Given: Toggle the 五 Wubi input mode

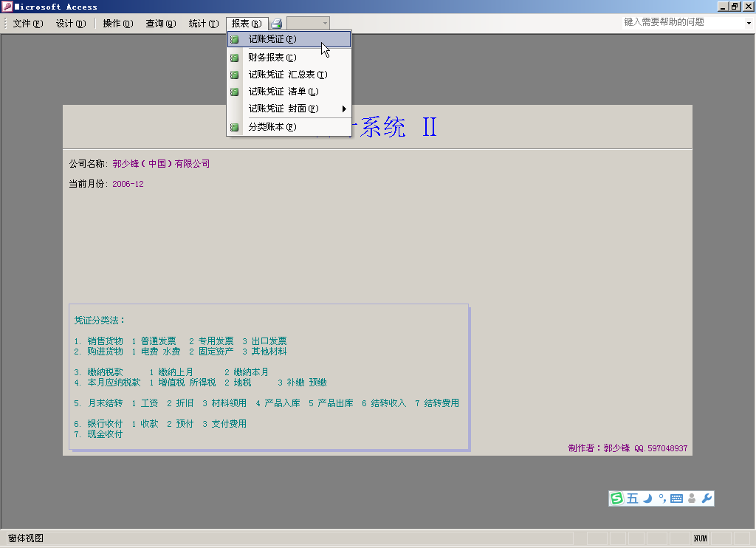Looking at the screenshot, I should coord(633,499).
